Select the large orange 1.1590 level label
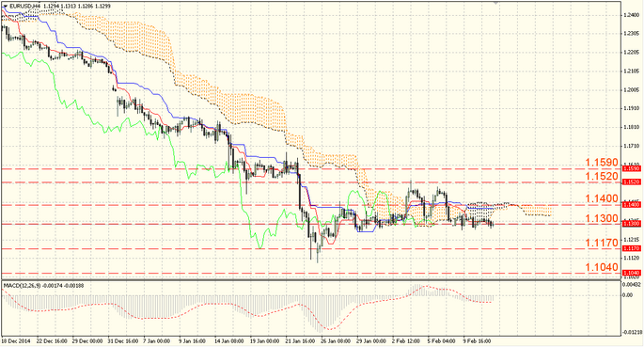 [602, 163]
